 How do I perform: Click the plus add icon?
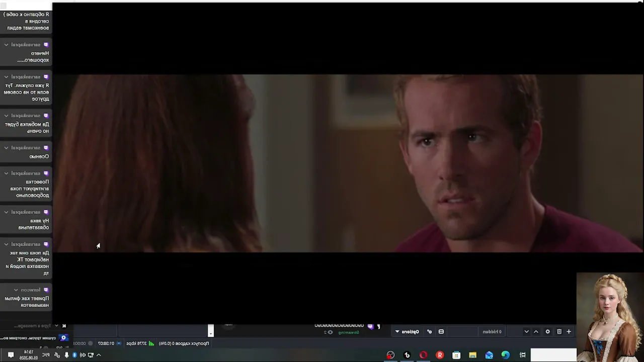click(569, 332)
